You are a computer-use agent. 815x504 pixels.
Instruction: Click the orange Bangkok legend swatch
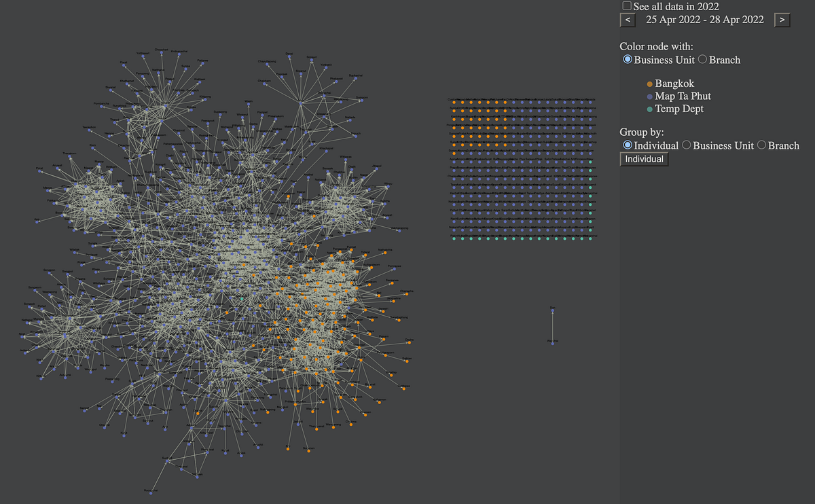[649, 84]
